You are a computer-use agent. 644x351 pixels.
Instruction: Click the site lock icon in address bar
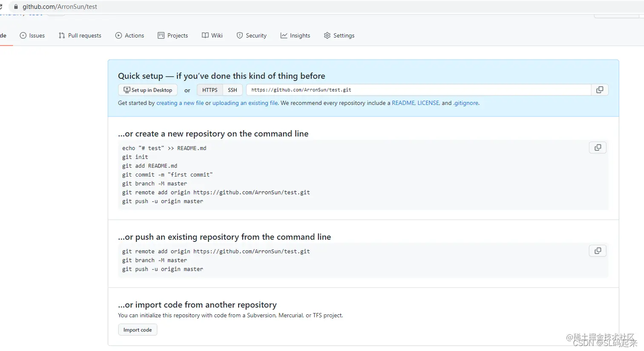(16, 7)
